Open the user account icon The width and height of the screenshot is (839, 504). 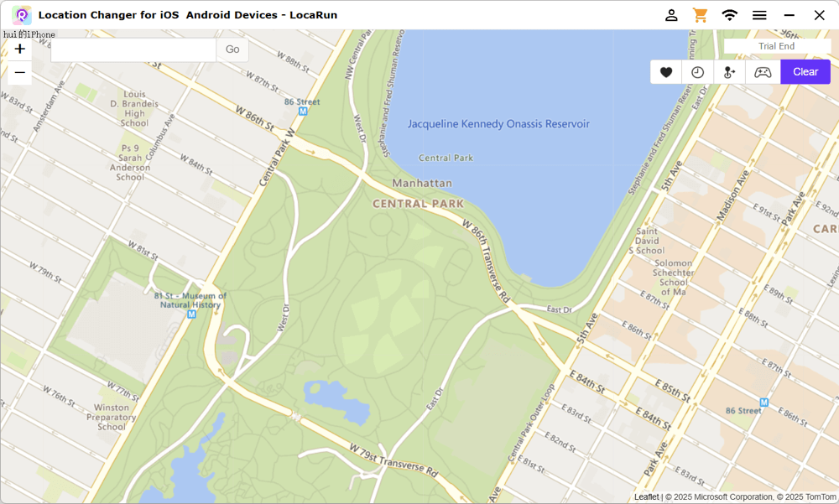coord(671,15)
